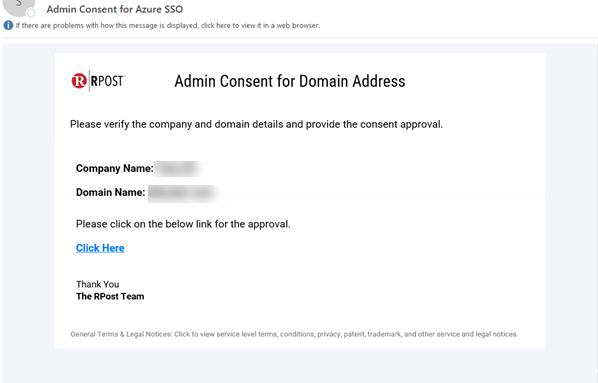The image size is (598, 383).
Task: Click the blurred Domain Name value
Action: pos(181,193)
